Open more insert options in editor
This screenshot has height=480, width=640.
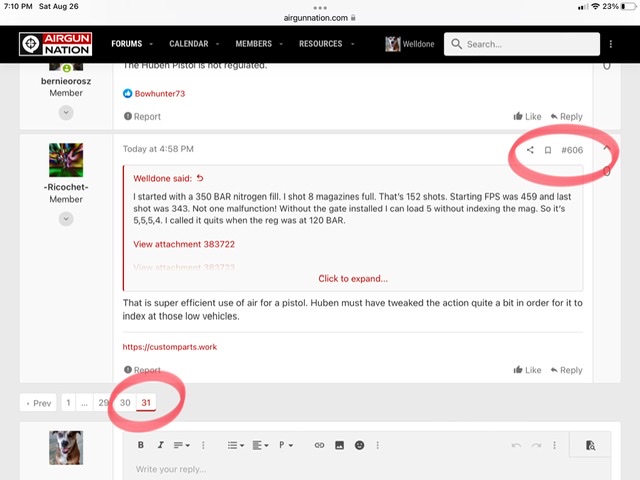coord(378,445)
